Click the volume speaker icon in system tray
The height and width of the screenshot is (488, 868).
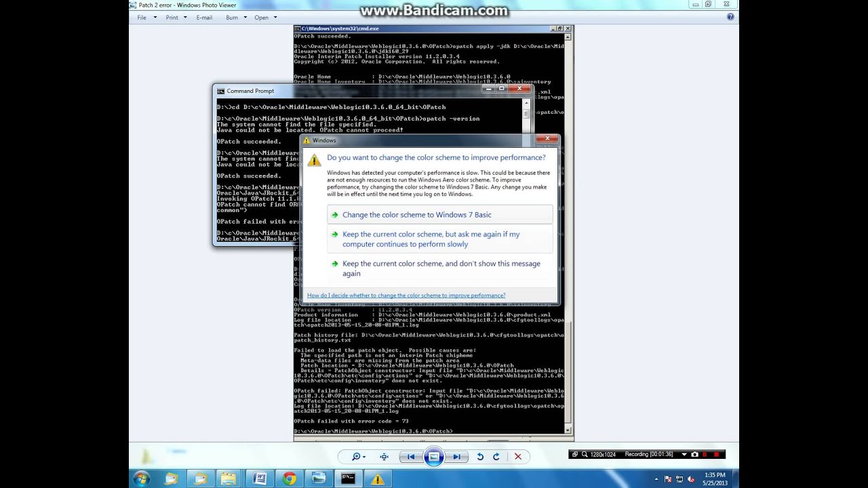point(691,479)
